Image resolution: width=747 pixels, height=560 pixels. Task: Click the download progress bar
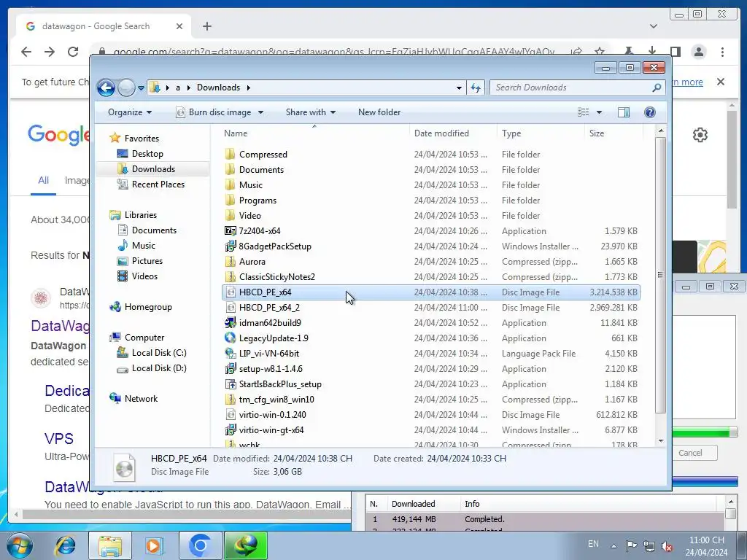point(705,432)
